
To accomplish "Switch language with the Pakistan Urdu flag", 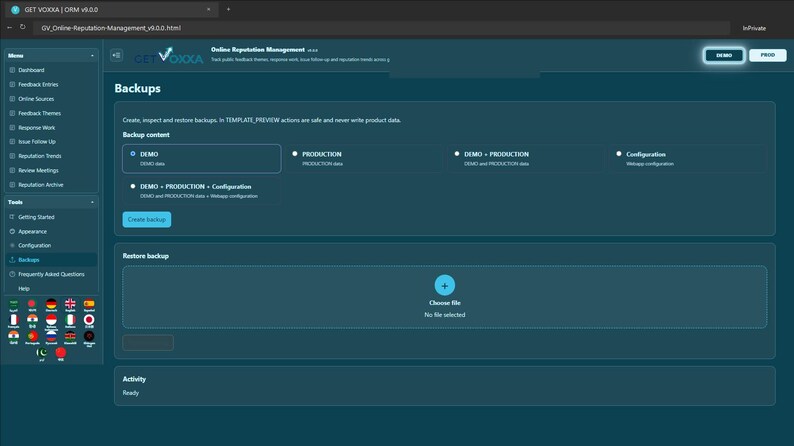I will coord(42,353).
